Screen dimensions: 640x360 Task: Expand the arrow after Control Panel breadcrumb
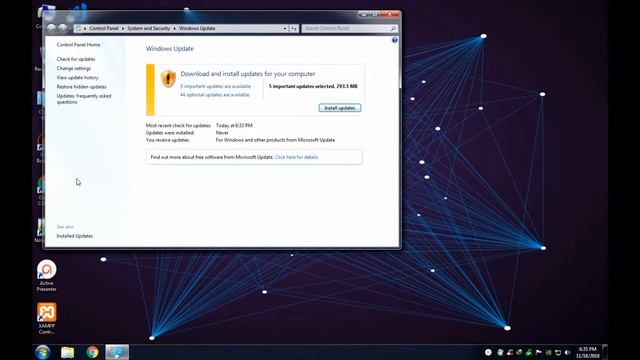click(x=123, y=29)
